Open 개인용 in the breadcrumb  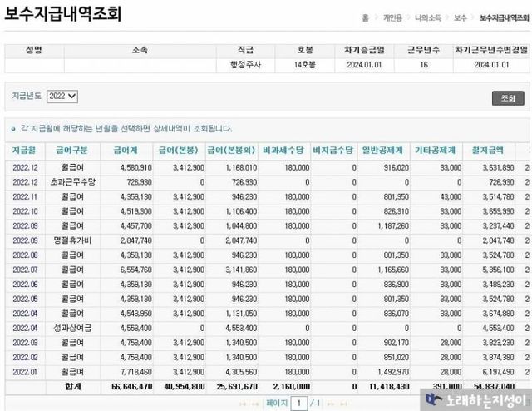coord(393,17)
